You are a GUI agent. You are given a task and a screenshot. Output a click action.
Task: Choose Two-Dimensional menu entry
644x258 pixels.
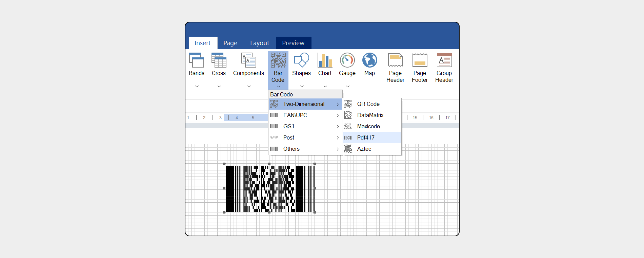tap(305, 104)
